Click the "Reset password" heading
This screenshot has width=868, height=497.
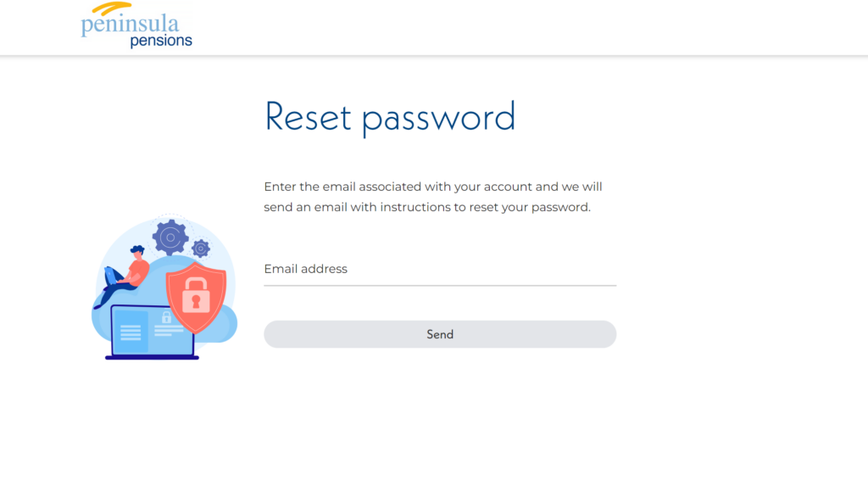390,117
